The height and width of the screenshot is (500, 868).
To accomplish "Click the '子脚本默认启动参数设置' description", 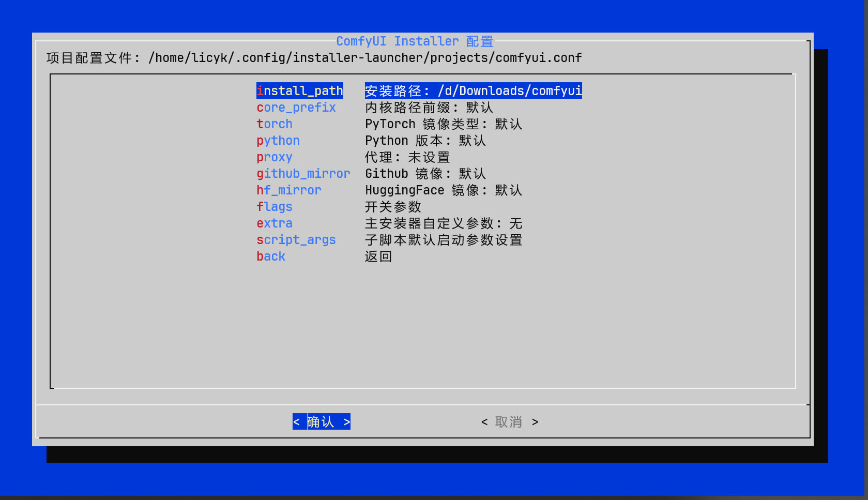I will [x=444, y=240].
